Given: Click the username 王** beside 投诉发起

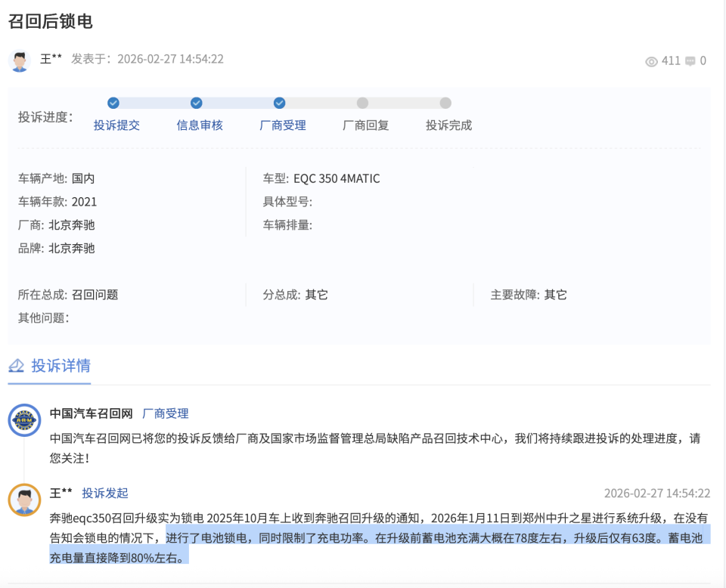Looking at the screenshot, I should click(61, 494).
